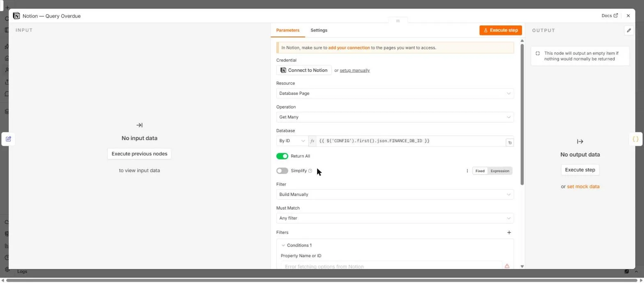The image size is (644, 283).
Task: Click Execute previous nodes button
Action: 139,154
